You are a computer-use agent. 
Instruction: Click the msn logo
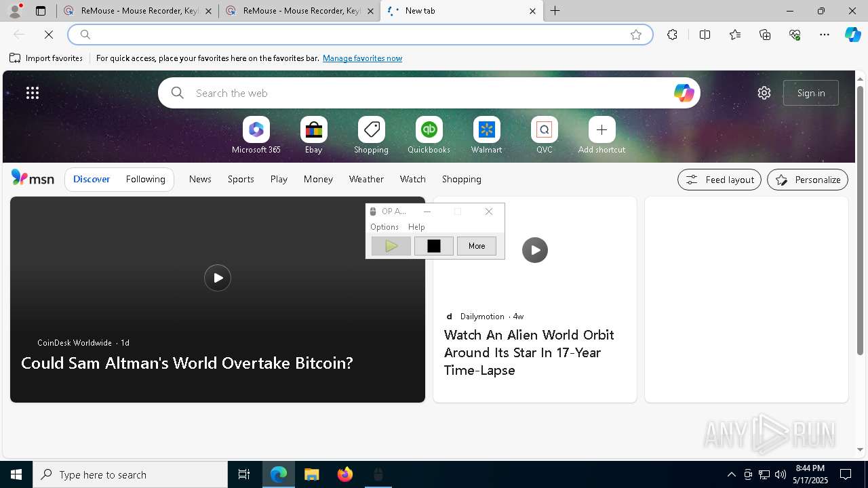click(x=33, y=179)
